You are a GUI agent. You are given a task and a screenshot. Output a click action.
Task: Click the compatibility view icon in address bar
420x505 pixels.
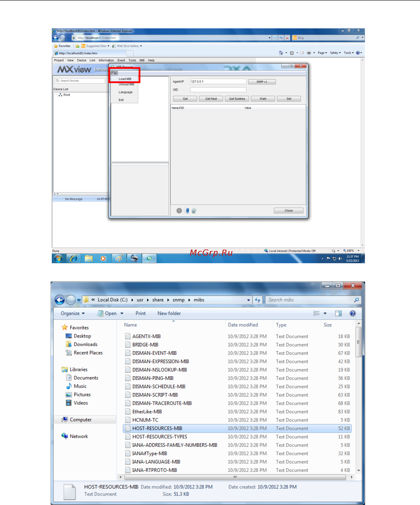[275, 38]
